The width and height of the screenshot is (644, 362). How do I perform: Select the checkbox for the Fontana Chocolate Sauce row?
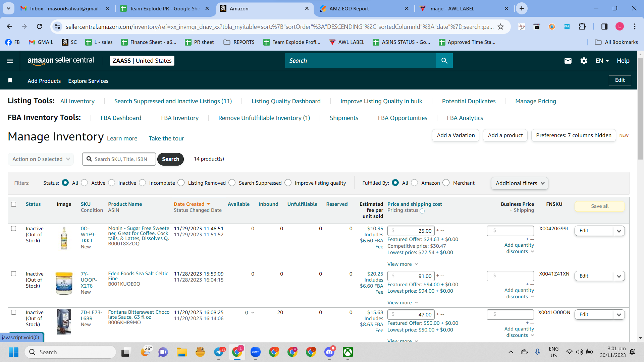pos(14,312)
